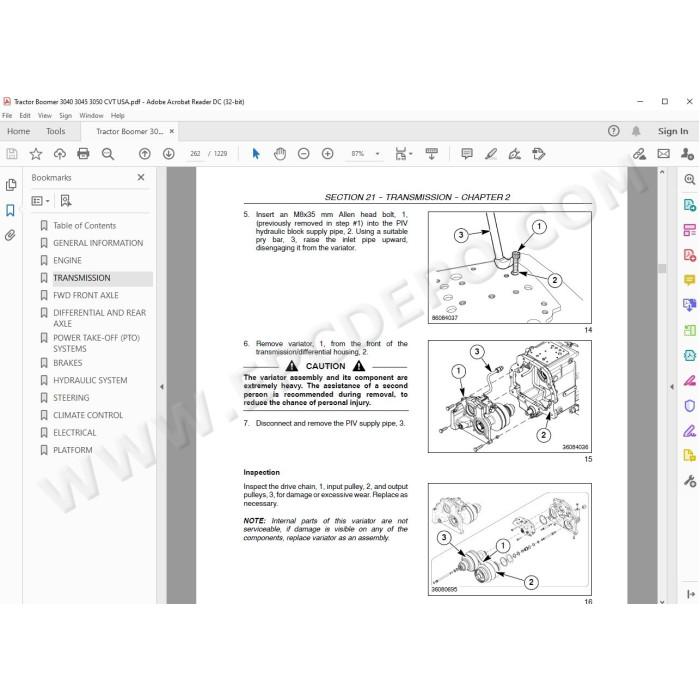
Task: Add the file to starred bookmarks
Action: 36,154
